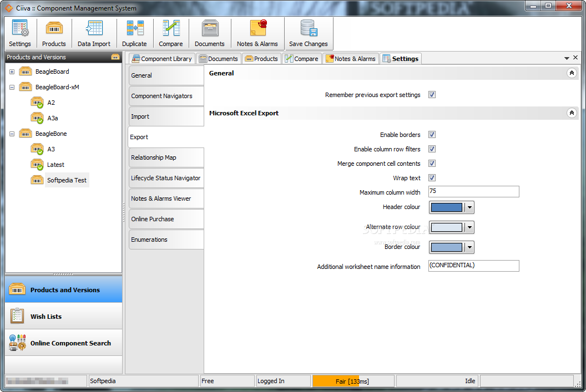586x392 pixels.
Task: Click the Alternate row colour swatch
Action: click(x=447, y=227)
